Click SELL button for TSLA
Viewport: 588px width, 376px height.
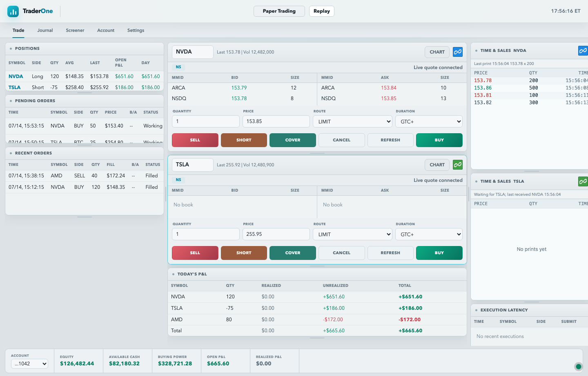pos(195,253)
